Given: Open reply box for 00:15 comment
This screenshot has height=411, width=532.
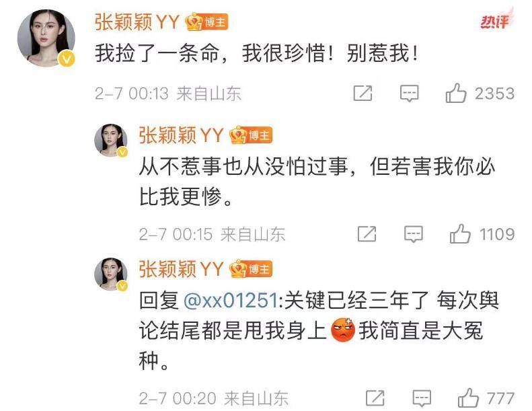Looking at the screenshot, I should (x=414, y=234).
